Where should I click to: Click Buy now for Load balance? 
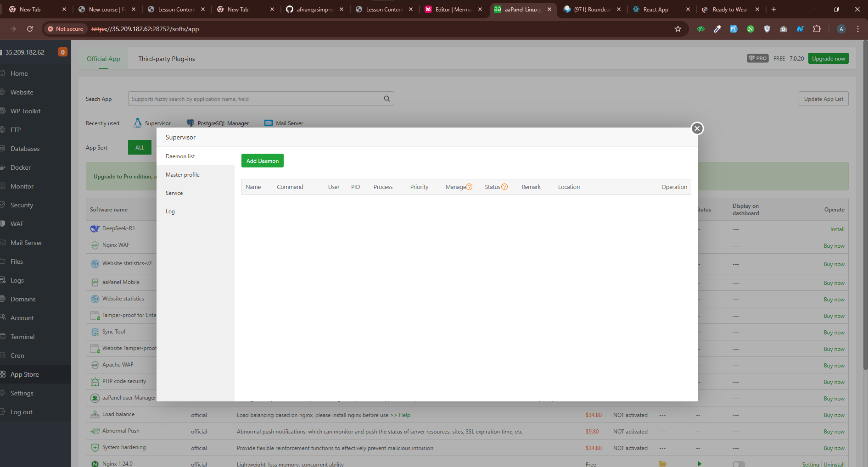tap(834, 415)
